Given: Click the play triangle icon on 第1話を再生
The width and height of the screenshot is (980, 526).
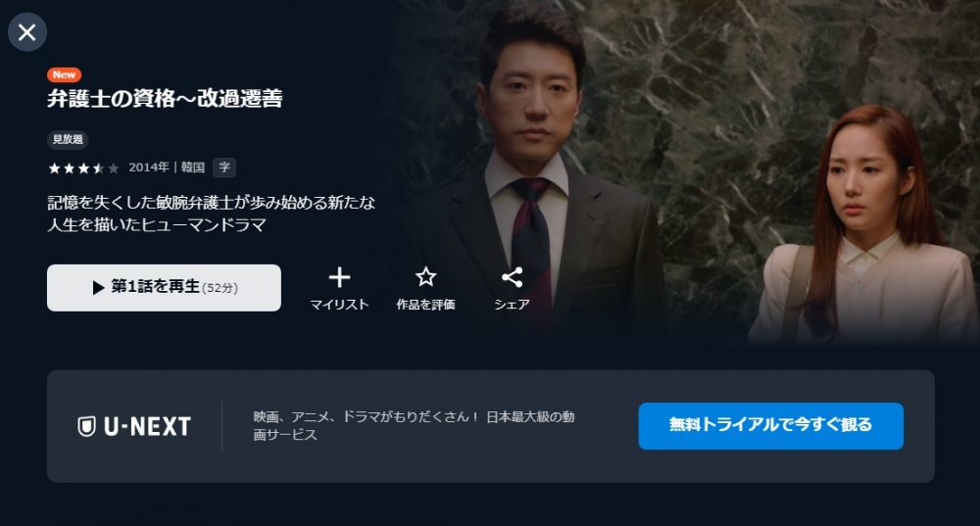Looking at the screenshot, I should coord(98,287).
